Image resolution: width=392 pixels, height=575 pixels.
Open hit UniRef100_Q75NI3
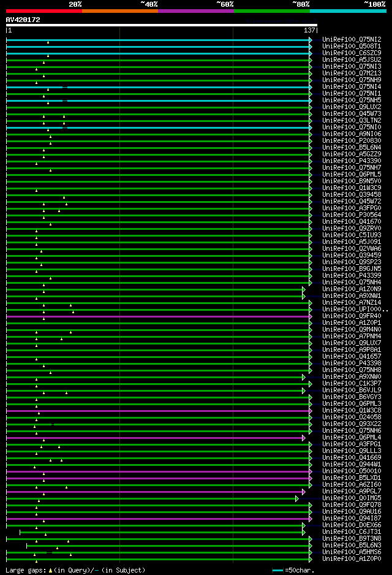[352, 66]
